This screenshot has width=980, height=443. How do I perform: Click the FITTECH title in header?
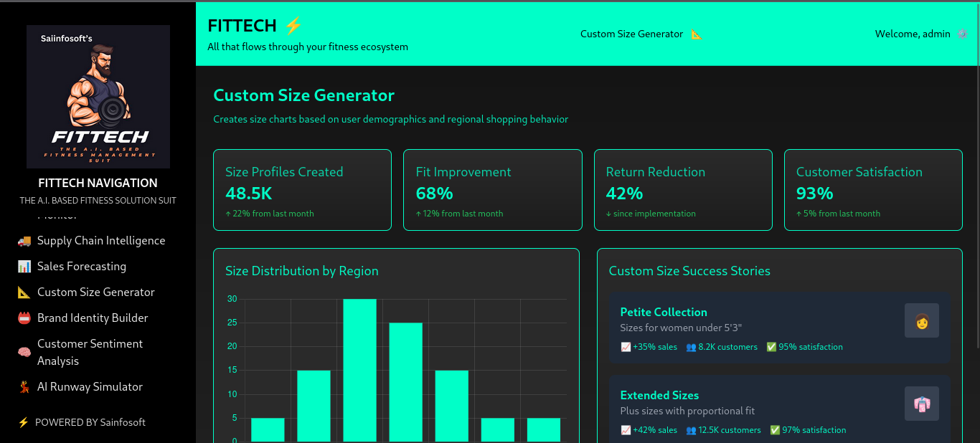(x=242, y=26)
